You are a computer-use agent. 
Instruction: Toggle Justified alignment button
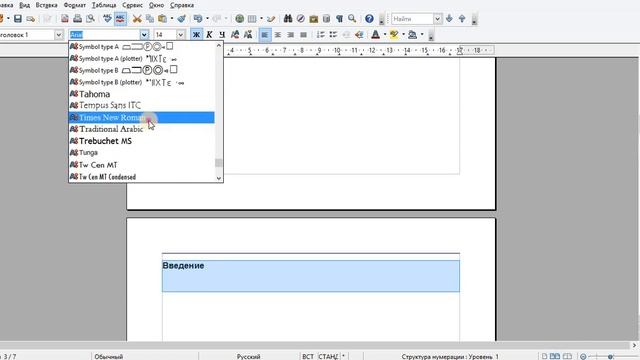(x=303, y=35)
